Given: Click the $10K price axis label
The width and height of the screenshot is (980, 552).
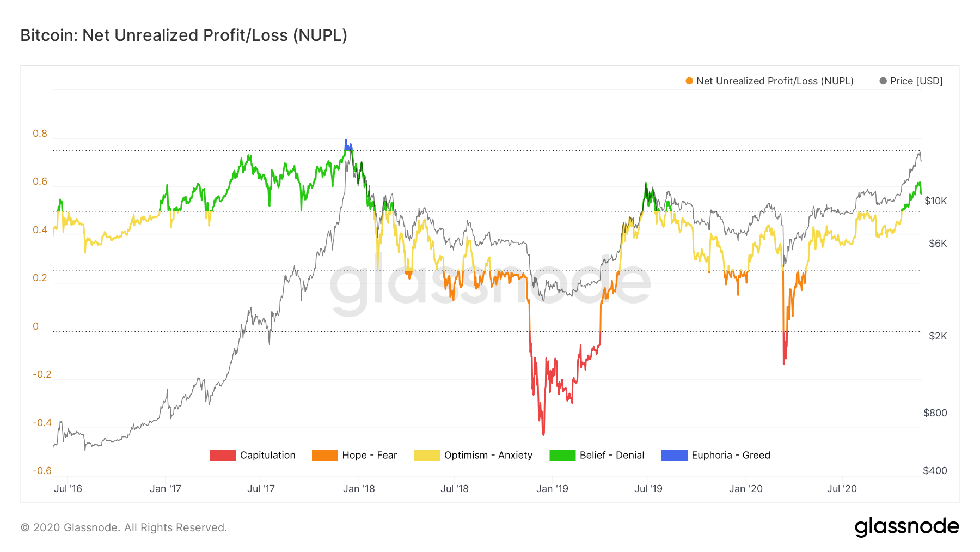Looking at the screenshot, I should click(x=935, y=201).
